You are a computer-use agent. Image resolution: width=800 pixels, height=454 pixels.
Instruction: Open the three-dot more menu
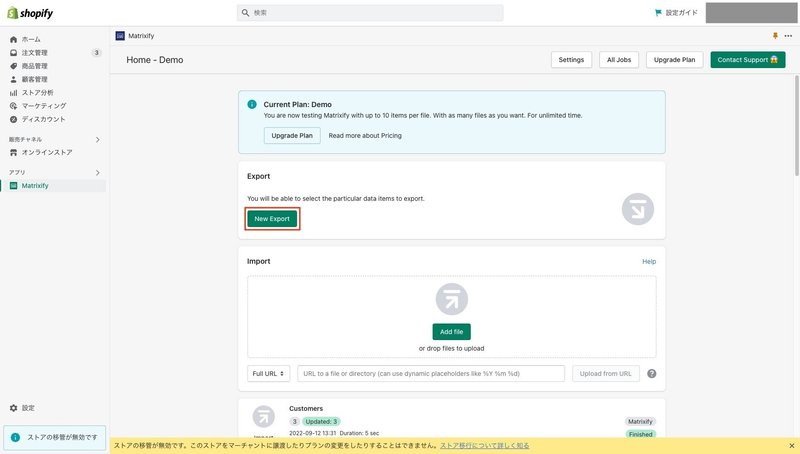[x=788, y=36]
